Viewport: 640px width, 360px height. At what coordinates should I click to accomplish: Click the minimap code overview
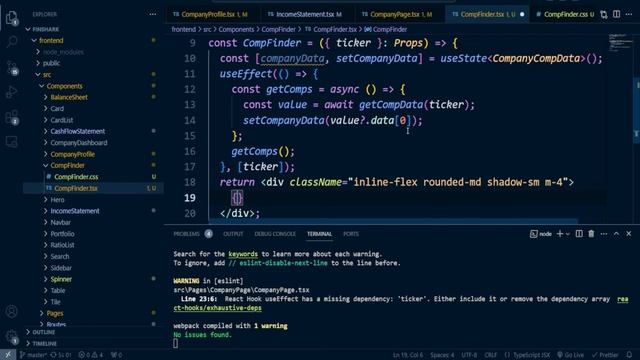620,43
